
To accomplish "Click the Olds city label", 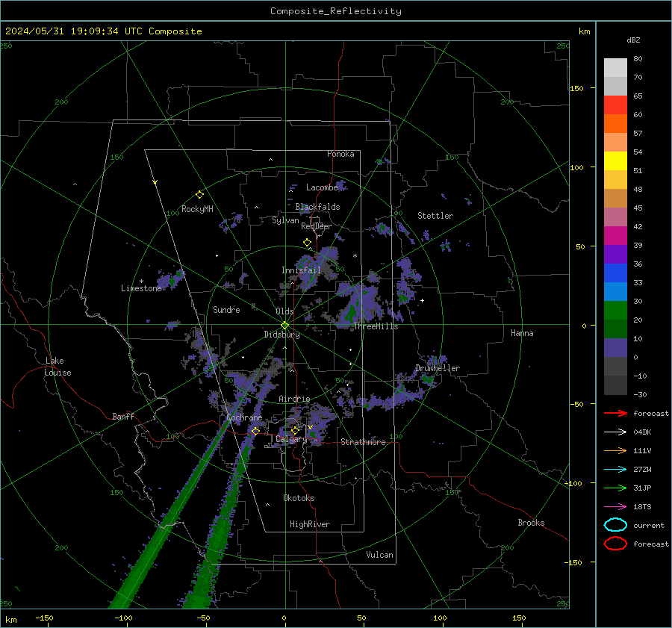I will [x=284, y=311].
